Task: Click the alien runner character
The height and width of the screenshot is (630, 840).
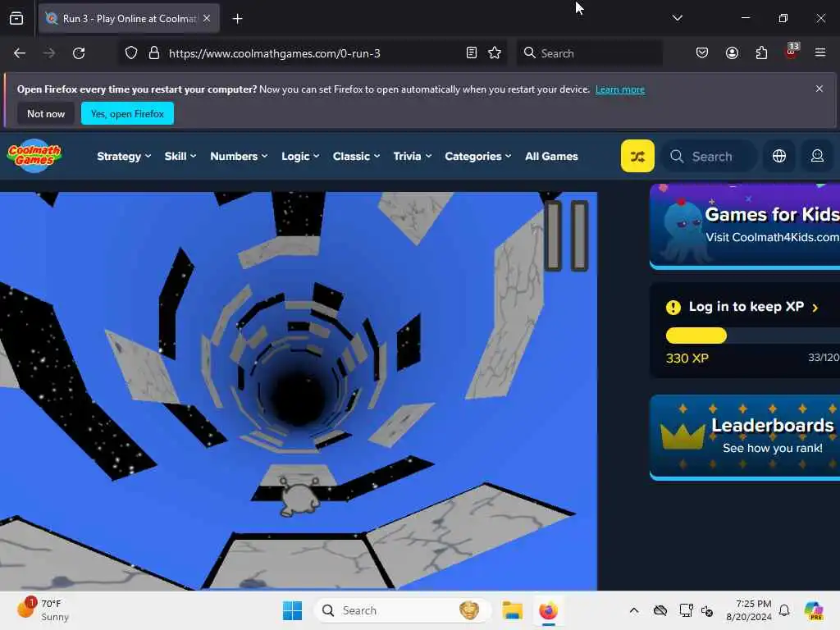Action: tap(299, 496)
